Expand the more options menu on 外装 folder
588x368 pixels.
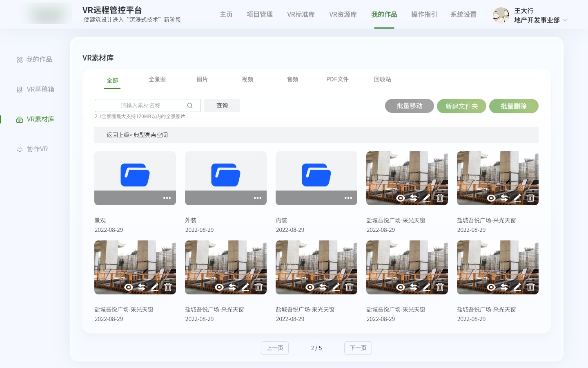point(258,198)
